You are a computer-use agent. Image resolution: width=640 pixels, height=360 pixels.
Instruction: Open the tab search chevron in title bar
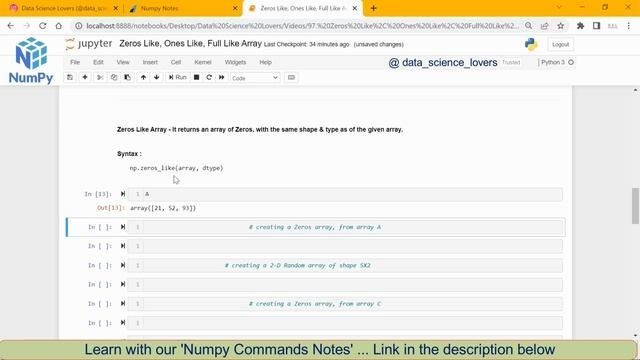pos(559,7)
